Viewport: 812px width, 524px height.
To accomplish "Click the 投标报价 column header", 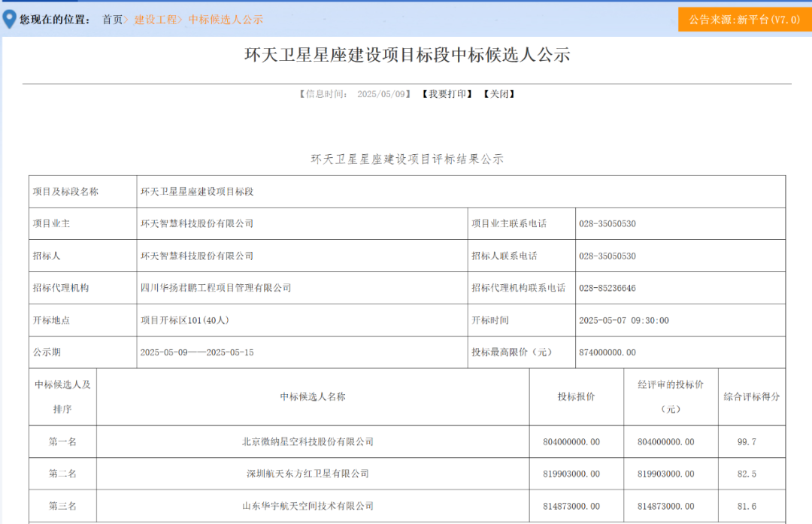I will 577,397.
